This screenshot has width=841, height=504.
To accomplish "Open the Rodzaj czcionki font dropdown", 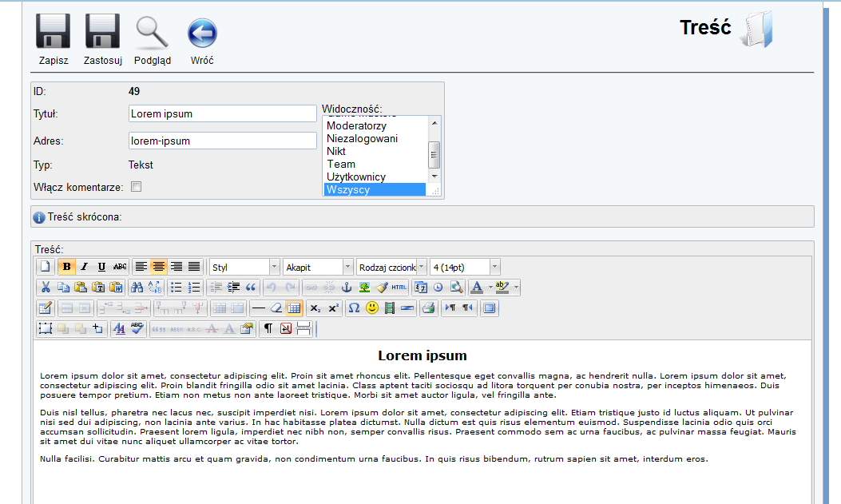I will tap(391, 267).
